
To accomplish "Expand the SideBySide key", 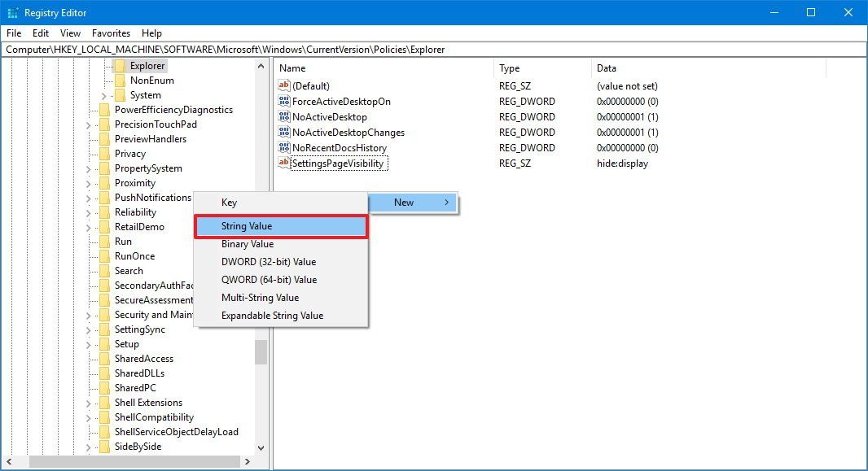I will pyautogui.click(x=89, y=447).
